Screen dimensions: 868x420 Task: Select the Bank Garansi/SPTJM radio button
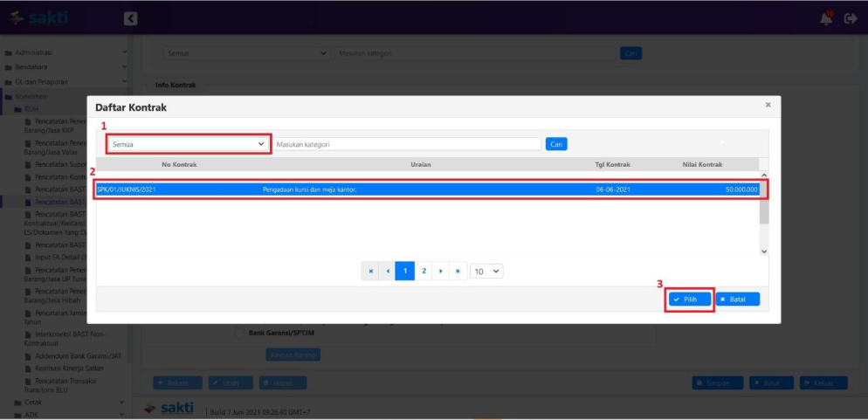(x=239, y=333)
